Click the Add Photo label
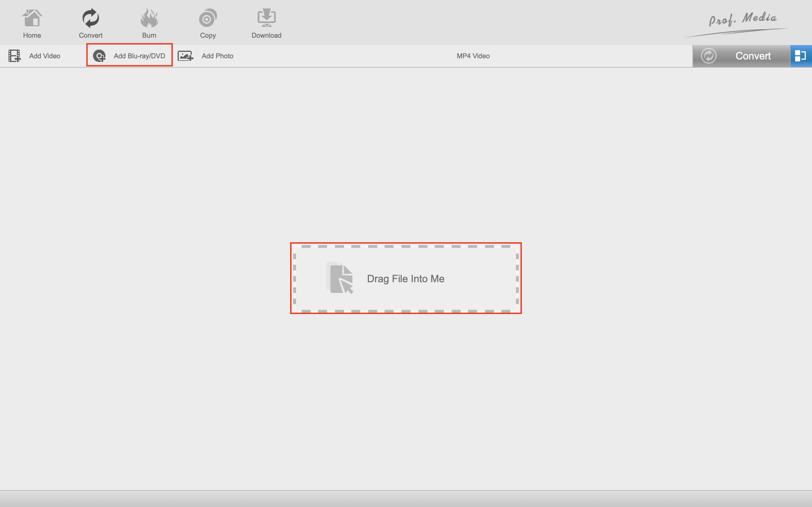812x507 pixels. 217,56
